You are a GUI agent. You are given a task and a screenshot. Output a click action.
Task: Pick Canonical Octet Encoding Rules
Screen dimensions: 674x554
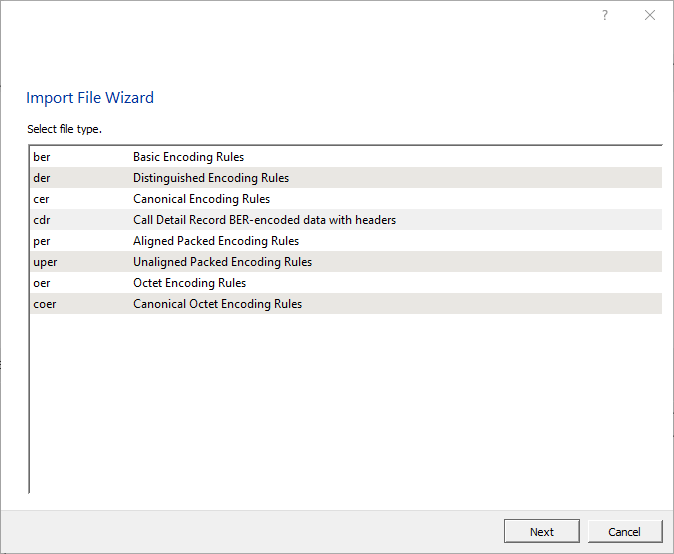217,304
